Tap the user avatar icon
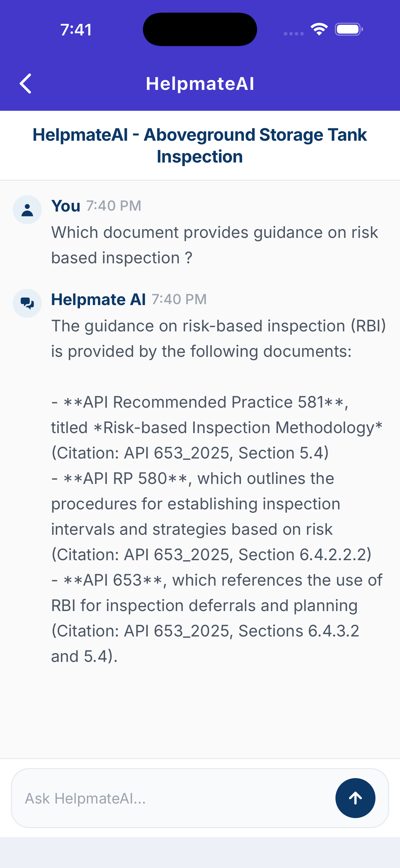The image size is (400, 868). 27,210
